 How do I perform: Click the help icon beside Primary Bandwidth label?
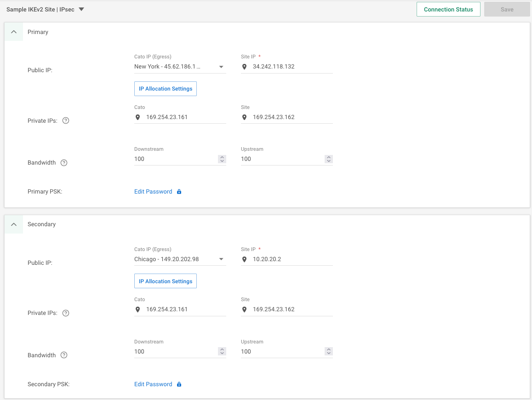64,162
